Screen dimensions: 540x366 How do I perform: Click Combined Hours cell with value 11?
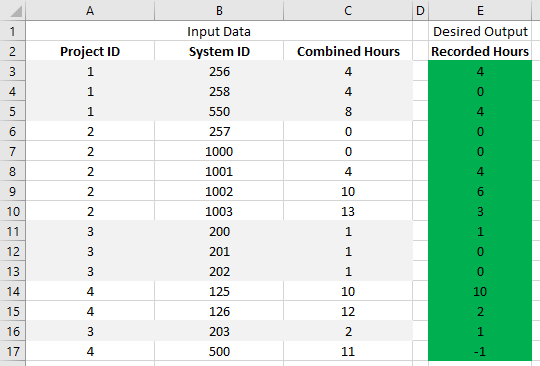[x=348, y=351]
